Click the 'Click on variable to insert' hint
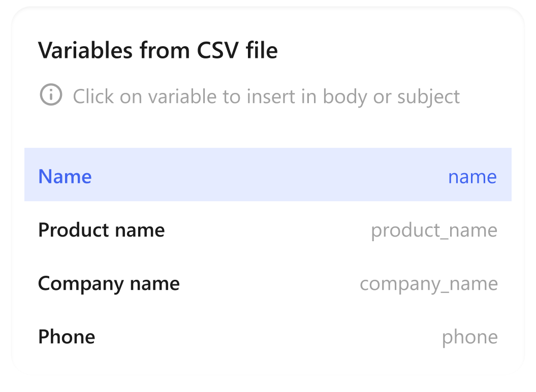This screenshot has width=536, height=392. coord(266,96)
